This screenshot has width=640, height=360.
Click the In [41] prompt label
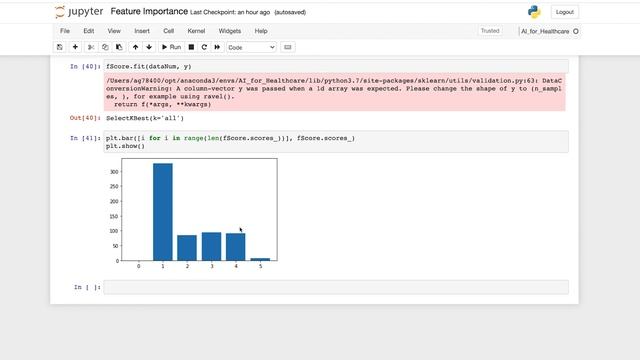tap(85, 138)
